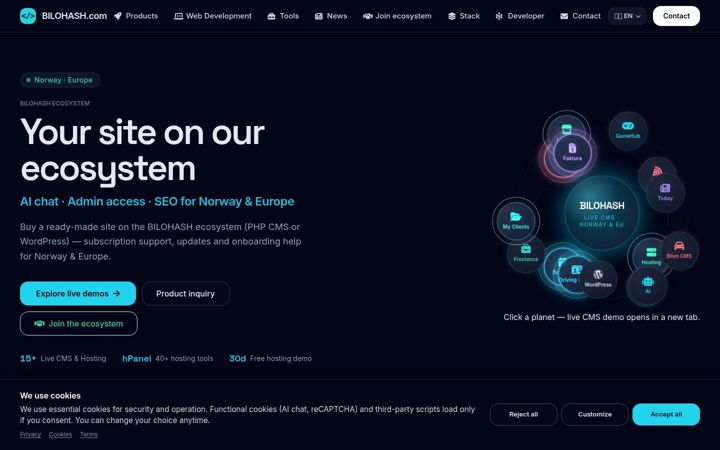Open the Stack menu item
The image size is (720, 450).
(x=464, y=16)
